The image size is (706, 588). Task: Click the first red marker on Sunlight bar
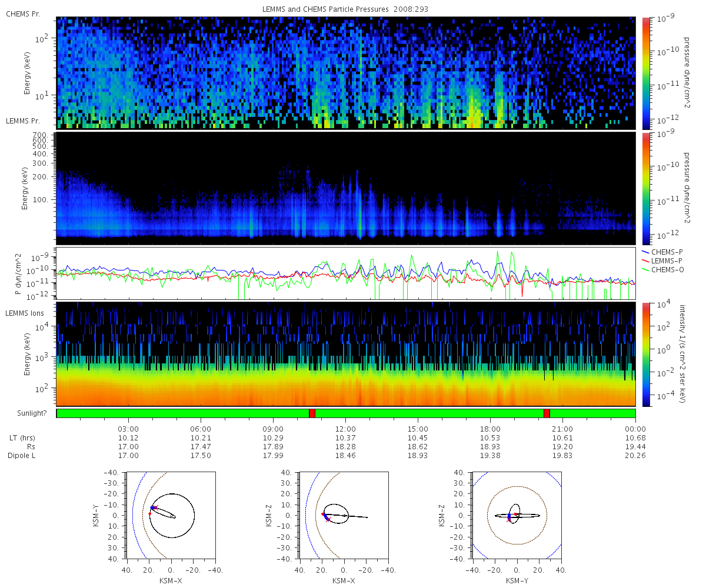[312, 413]
